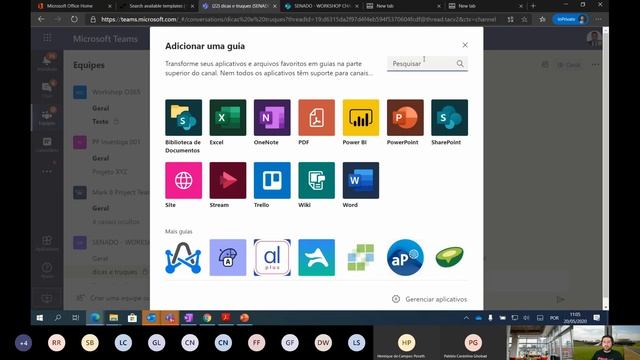Click the taskbar search magnifier
This screenshot has width=640, height=360.
tap(58, 318)
